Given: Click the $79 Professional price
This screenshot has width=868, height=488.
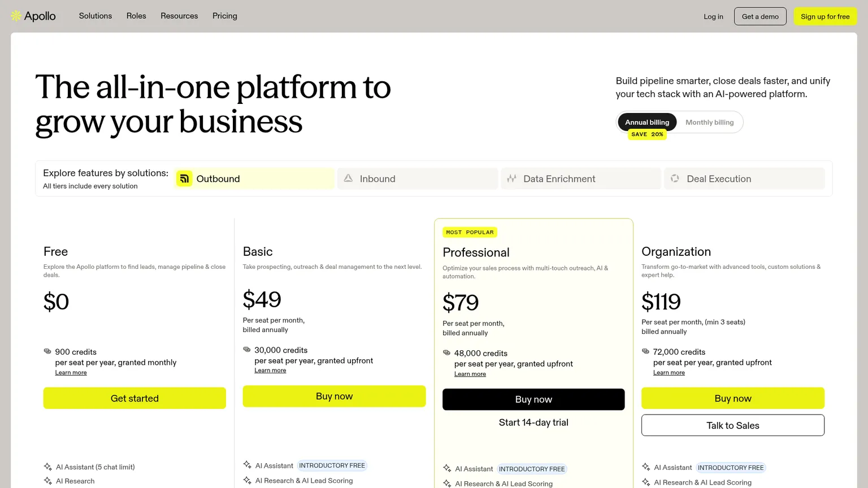Looking at the screenshot, I should click(461, 303).
